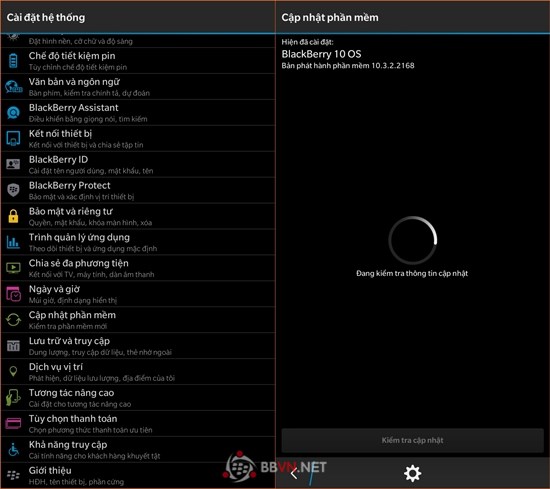This screenshot has width=550, height=489.
Task: Click the settings gear icon in bottom bar
Action: tap(412, 473)
